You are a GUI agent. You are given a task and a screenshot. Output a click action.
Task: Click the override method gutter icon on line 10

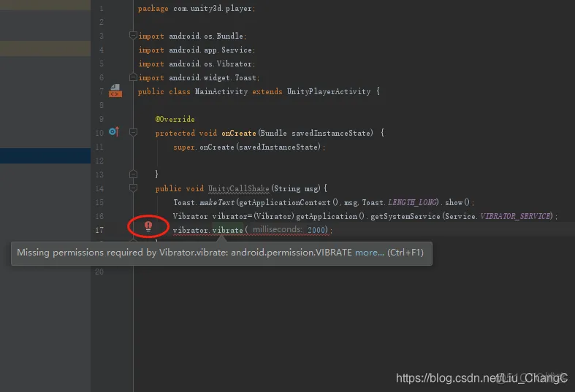(x=114, y=131)
